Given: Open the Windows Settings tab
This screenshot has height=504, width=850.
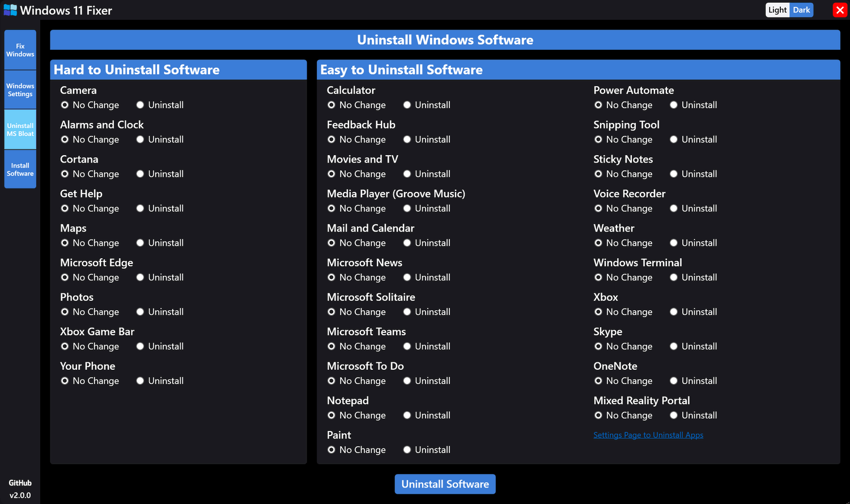Looking at the screenshot, I should click(20, 90).
